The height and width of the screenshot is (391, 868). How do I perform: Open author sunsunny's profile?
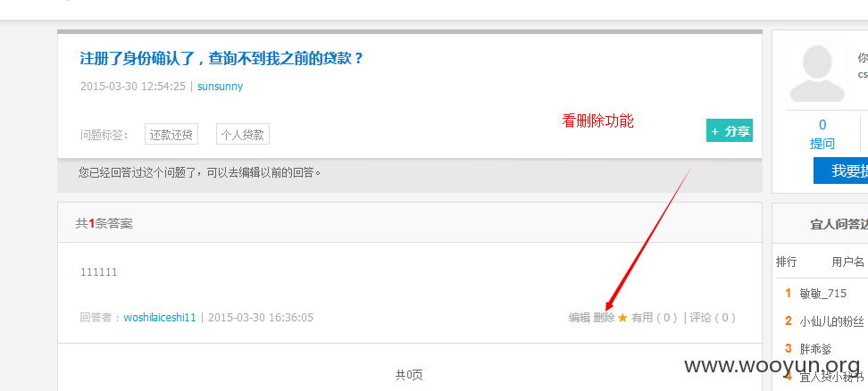click(x=220, y=87)
